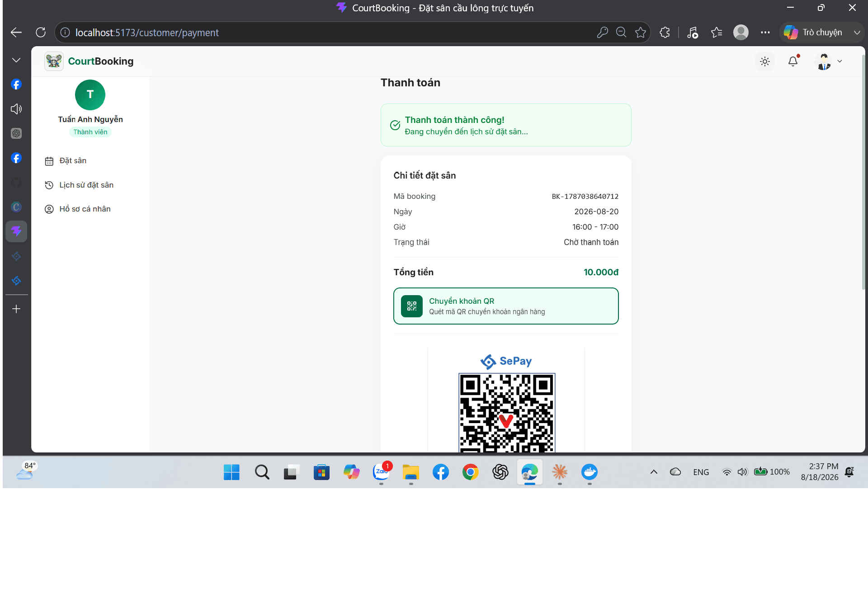Click the SePay QR code image
The width and height of the screenshot is (868, 598).
(x=506, y=412)
